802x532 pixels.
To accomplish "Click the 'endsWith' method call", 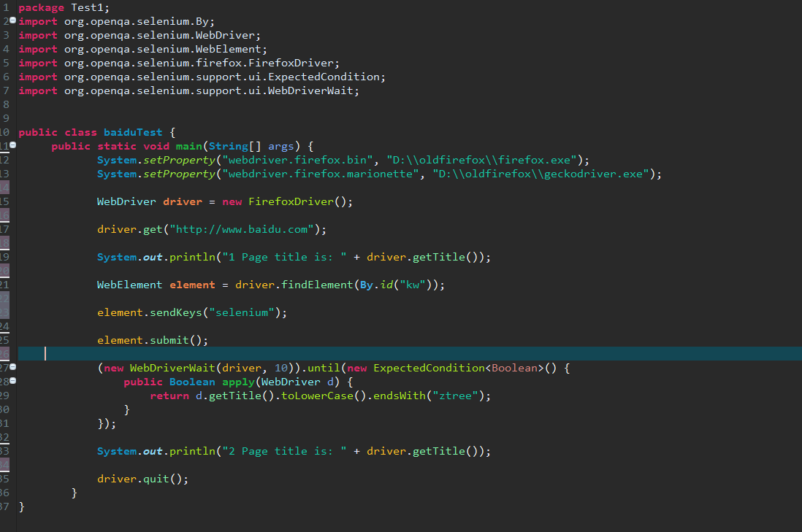I will [x=400, y=396].
